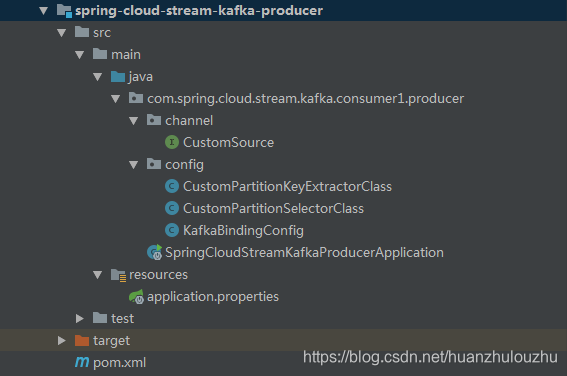Screen dimensions: 567x376
Task: Select SpringCloudStreamKafkaProducerApplication file
Action: (304, 252)
